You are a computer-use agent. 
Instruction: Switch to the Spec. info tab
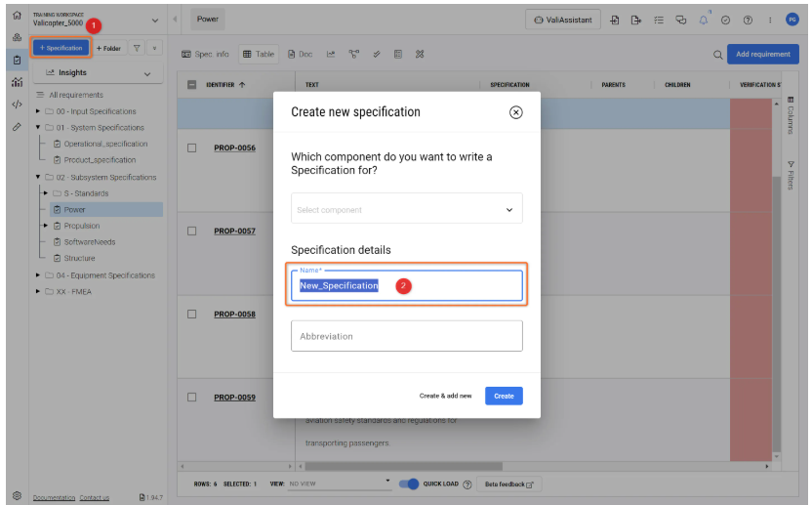(205, 54)
